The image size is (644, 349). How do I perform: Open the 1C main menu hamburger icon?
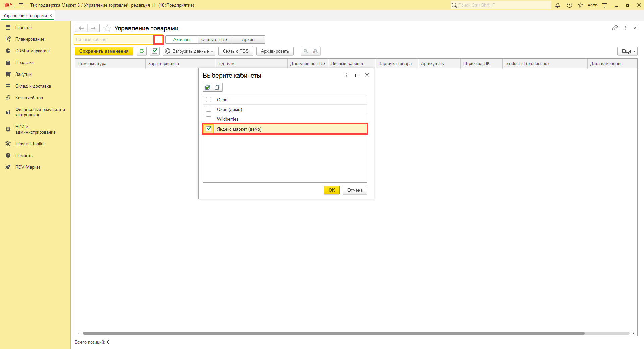coord(21,5)
